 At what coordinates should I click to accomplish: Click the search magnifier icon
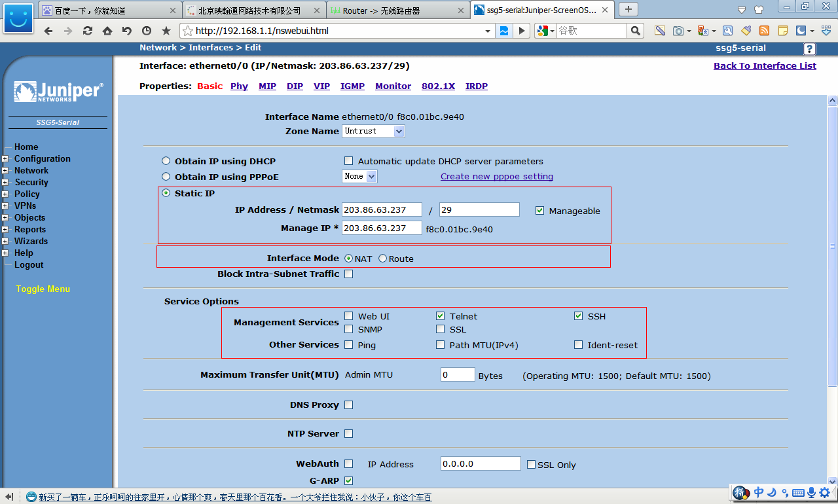(635, 31)
